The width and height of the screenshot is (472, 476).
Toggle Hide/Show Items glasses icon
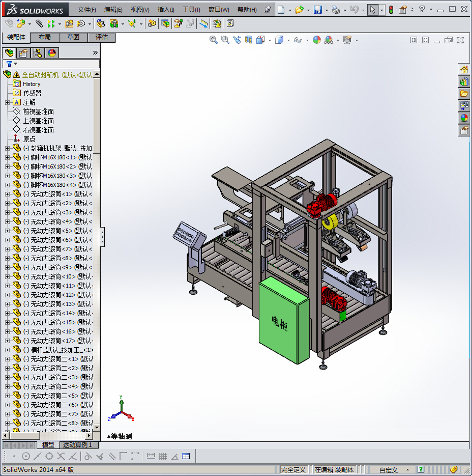click(x=298, y=40)
